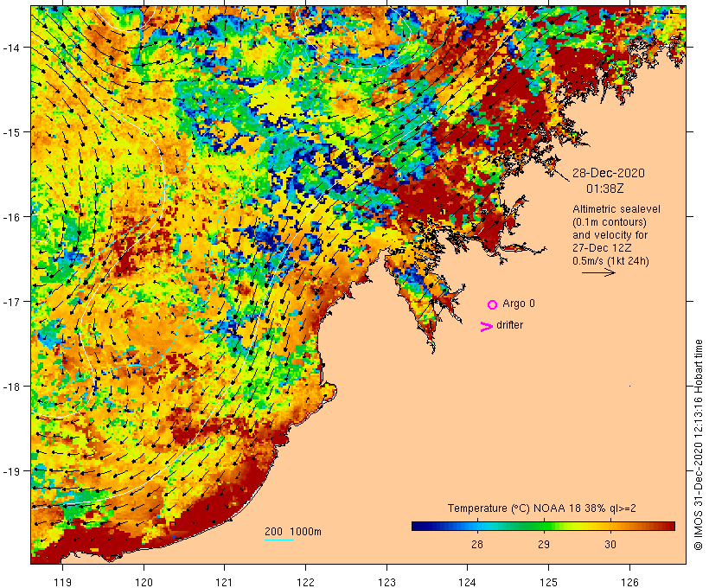709x588 pixels.
Task: Click the date text 28-Dec-2020
Action: [609, 173]
